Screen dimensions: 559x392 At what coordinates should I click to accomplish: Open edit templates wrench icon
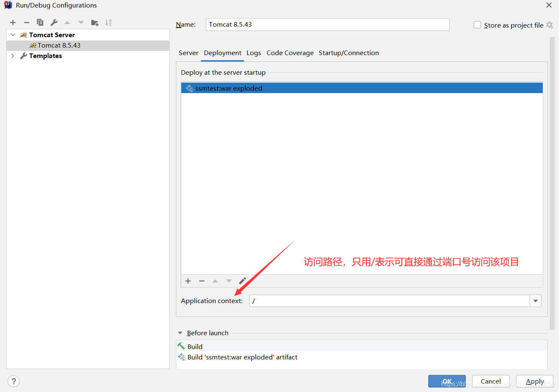click(x=54, y=23)
